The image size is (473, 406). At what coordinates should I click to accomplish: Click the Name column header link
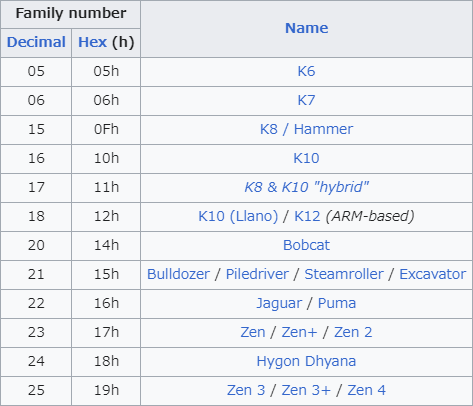(306, 28)
